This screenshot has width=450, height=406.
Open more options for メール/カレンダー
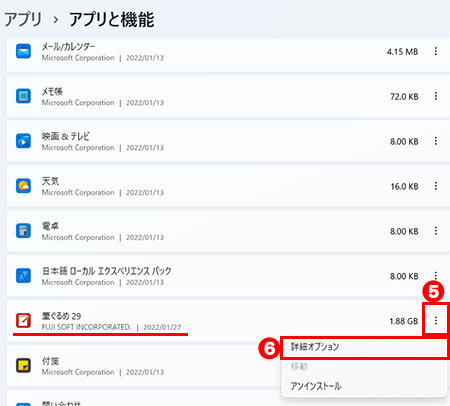[x=436, y=51]
